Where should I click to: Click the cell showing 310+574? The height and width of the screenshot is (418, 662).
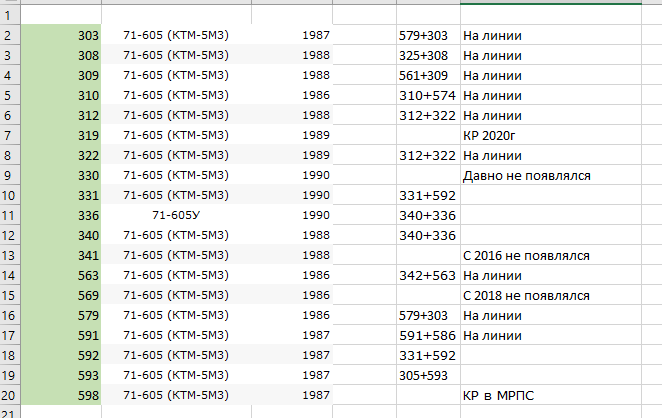(x=427, y=95)
